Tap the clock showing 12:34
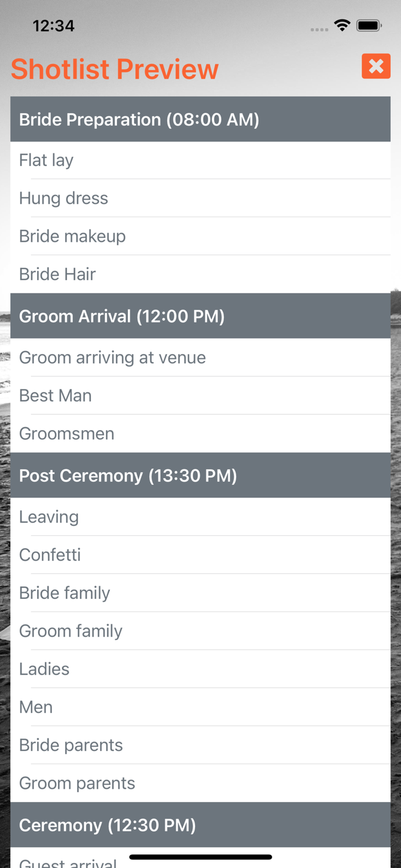This screenshot has height=868, width=401. point(54,25)
